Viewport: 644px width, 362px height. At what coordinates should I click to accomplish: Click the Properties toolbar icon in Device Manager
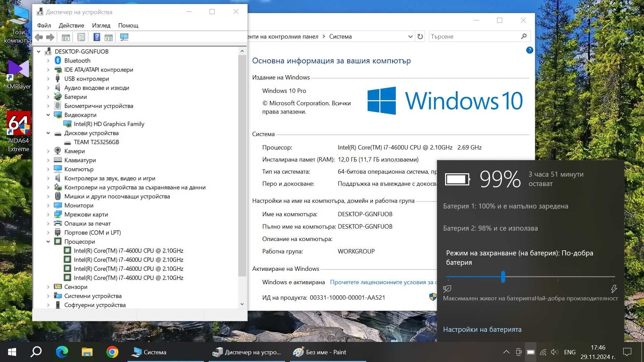click(81, 37)
